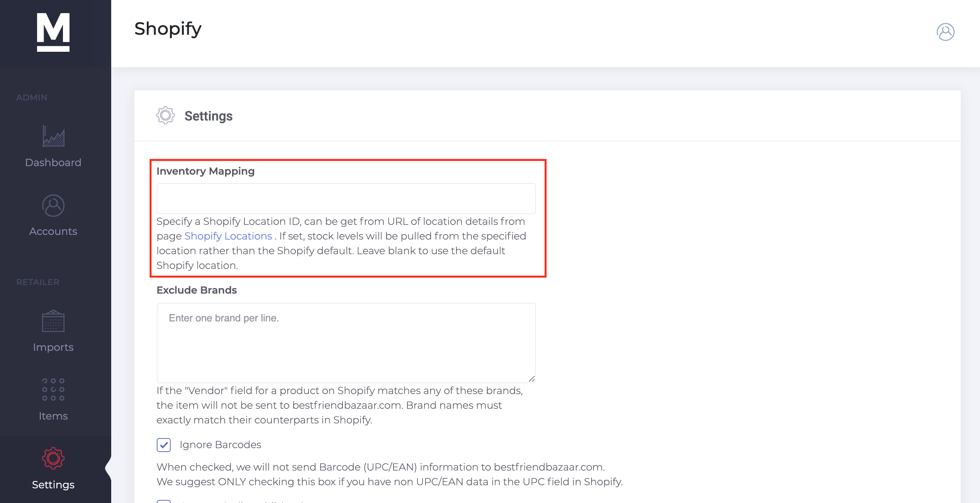Click the Inventory Mapping label
Image resolution: width=980 pixels, height=503 pixels.
tap(205, 171)
